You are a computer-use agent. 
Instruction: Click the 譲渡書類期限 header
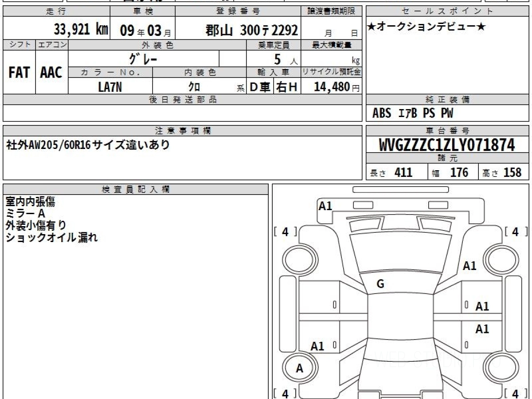[x=331, y=12]
